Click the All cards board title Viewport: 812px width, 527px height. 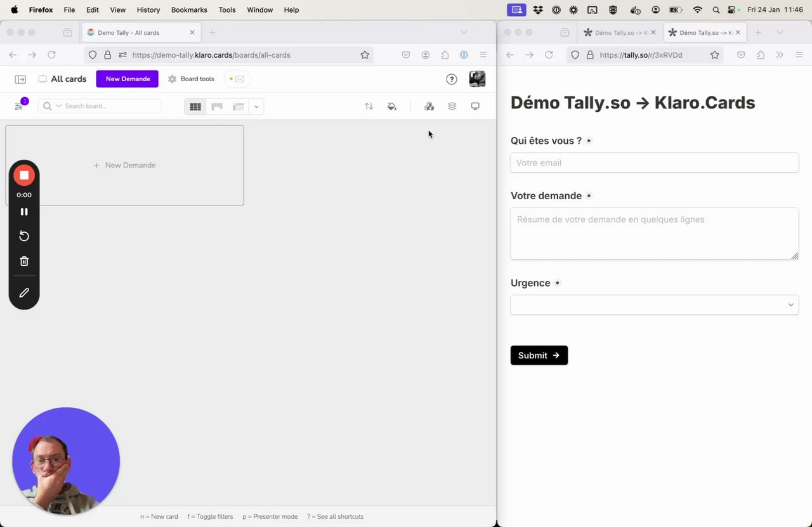tap(69, 79)
